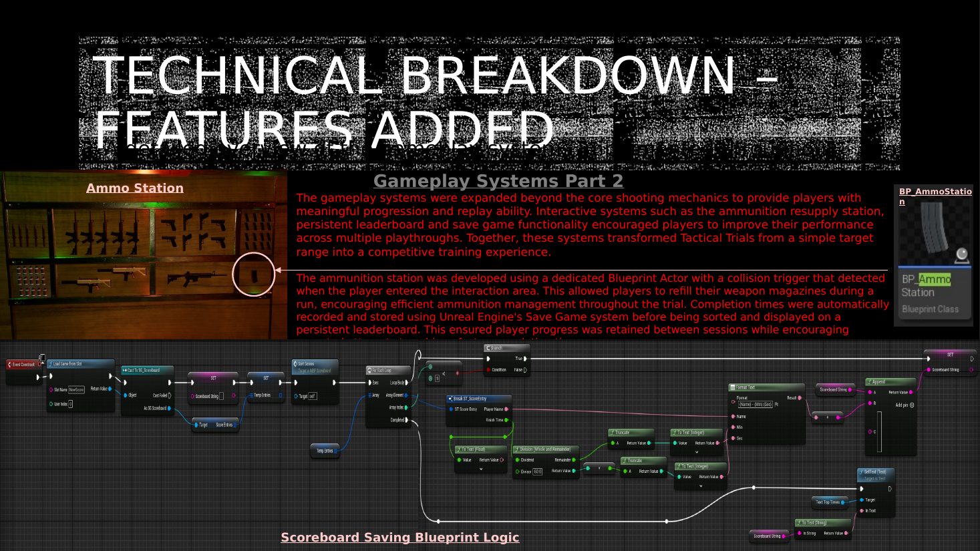
Task: Click the Ammo Station heading link
Action: click(135, 188)
